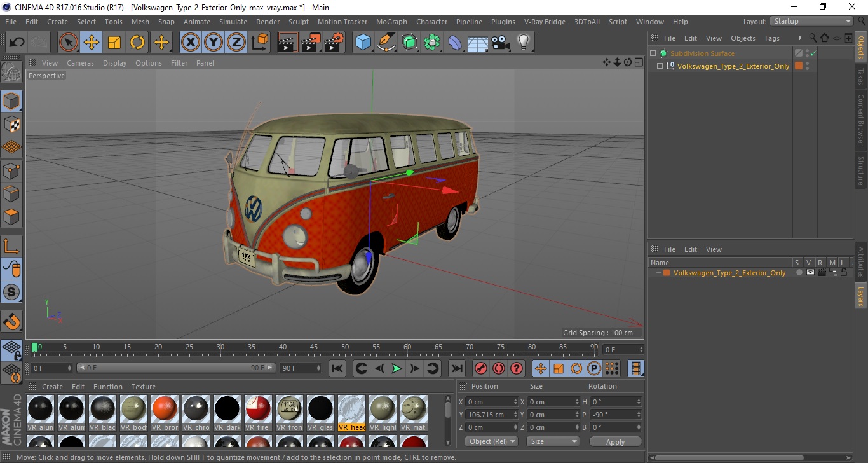Open Object (Rel) coordinate dropdown
868x463 pixels.
pyautogui.click(x=491, y=441)
